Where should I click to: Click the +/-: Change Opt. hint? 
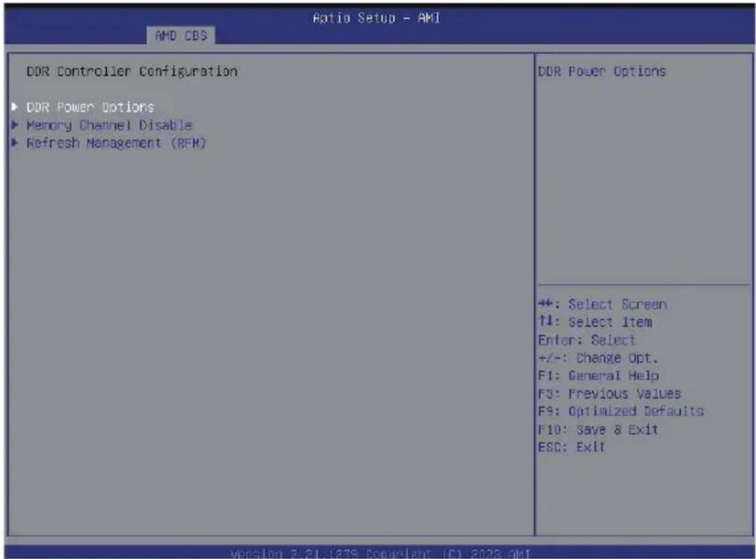coord(598,358)
